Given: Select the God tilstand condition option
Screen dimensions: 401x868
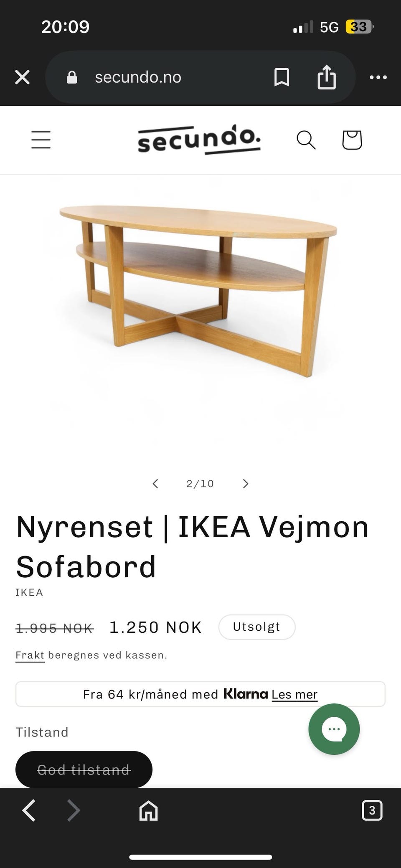Looking at the screenshot, I should pos(84,769).
